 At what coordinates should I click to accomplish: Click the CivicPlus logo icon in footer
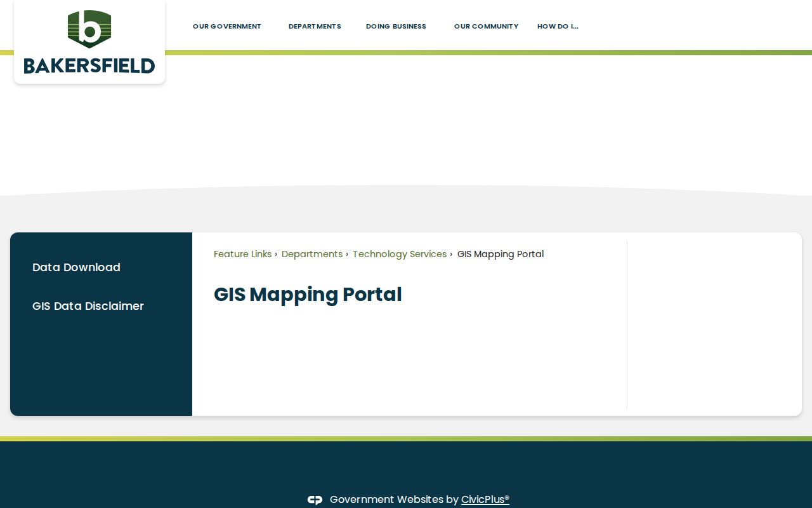315,500
